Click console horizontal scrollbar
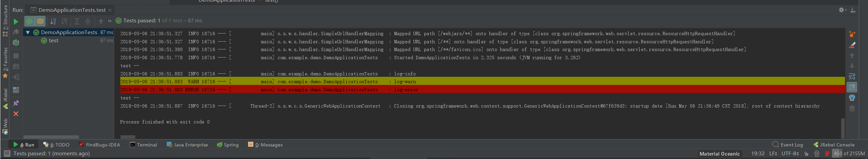This screenshot has height=159, width=868. pos(128,137)
